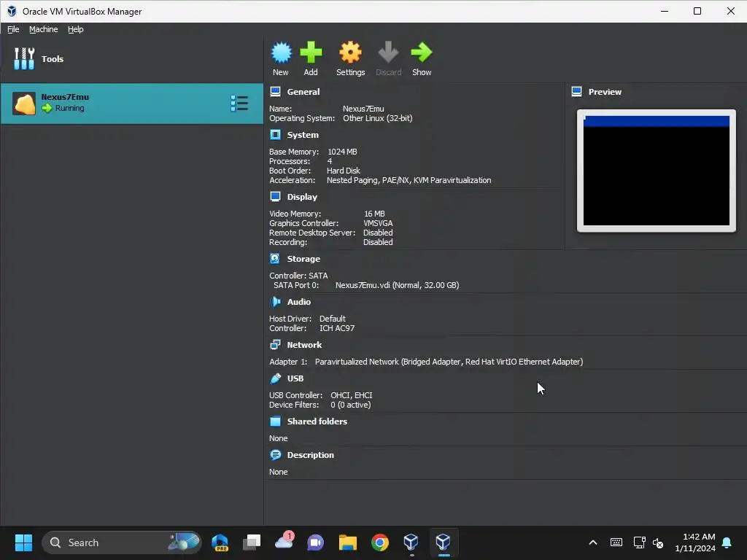Open the System settings heading link
Viewport: 747px width, 560px height.
[303, 135]
